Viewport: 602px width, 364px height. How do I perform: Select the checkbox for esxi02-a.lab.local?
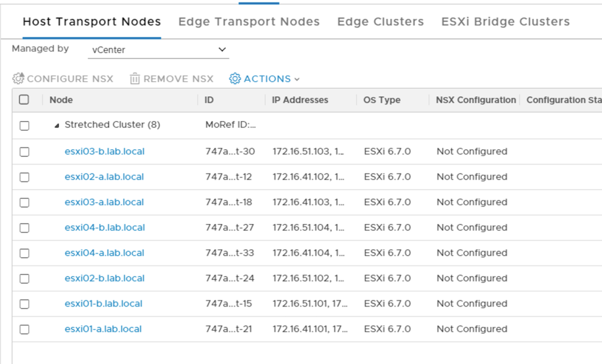click(24, 176)
